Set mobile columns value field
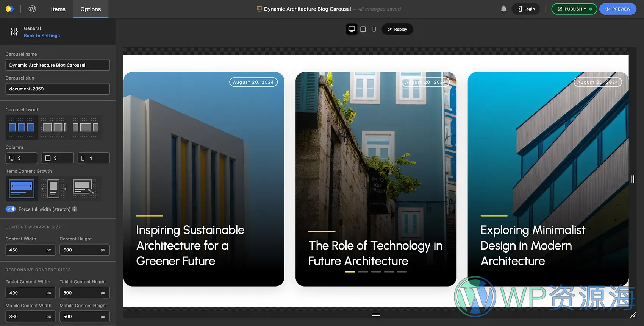 tap(94, 158)
